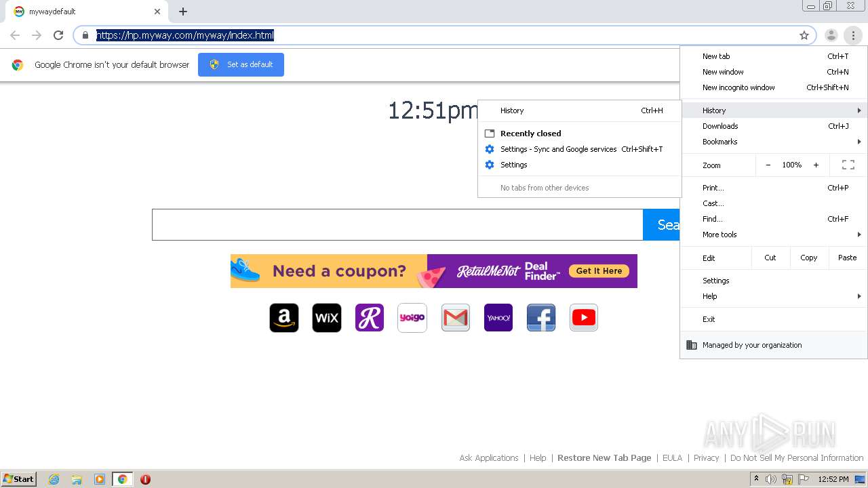The width and height of the screenshot is (868, 488).
Task: Open the Facebook shortcut icon
Action: coord(541,318)
